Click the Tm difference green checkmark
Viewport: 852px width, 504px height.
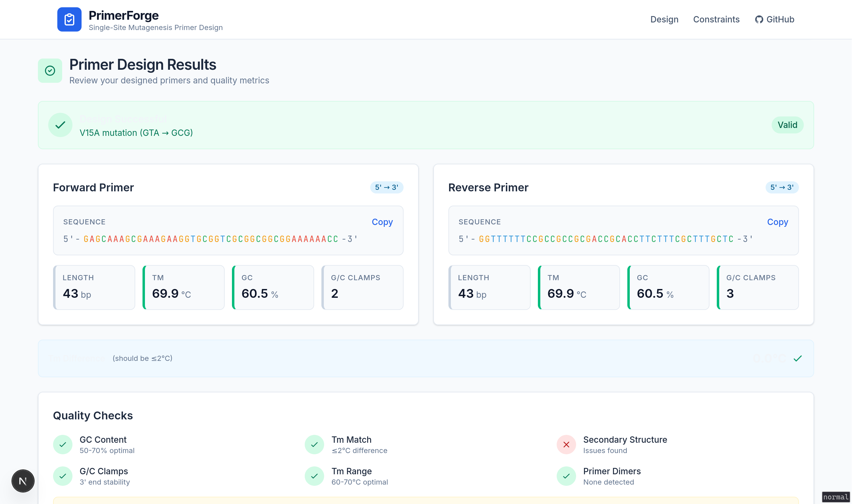(797, 358)
